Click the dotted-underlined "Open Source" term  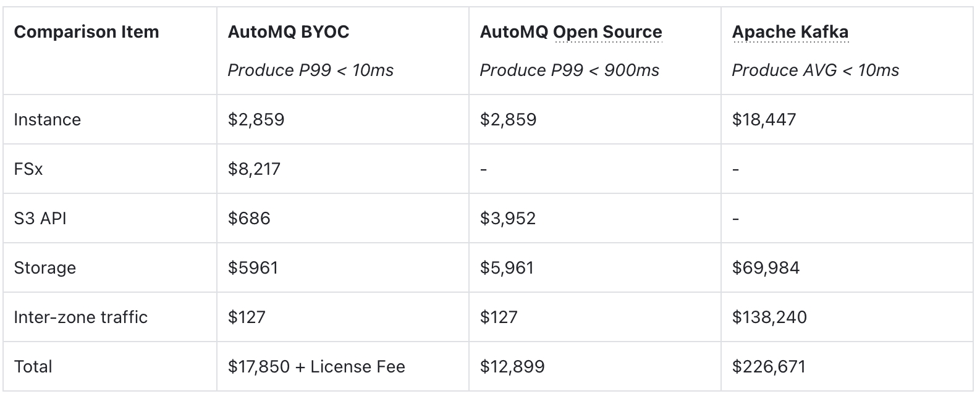tap(607, 32)
